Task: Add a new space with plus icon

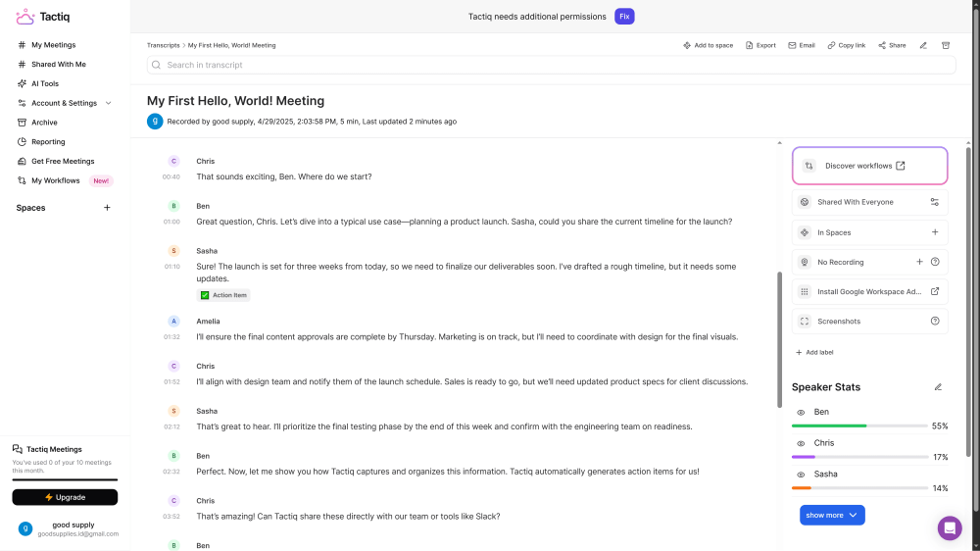Action: click(107, 208)
